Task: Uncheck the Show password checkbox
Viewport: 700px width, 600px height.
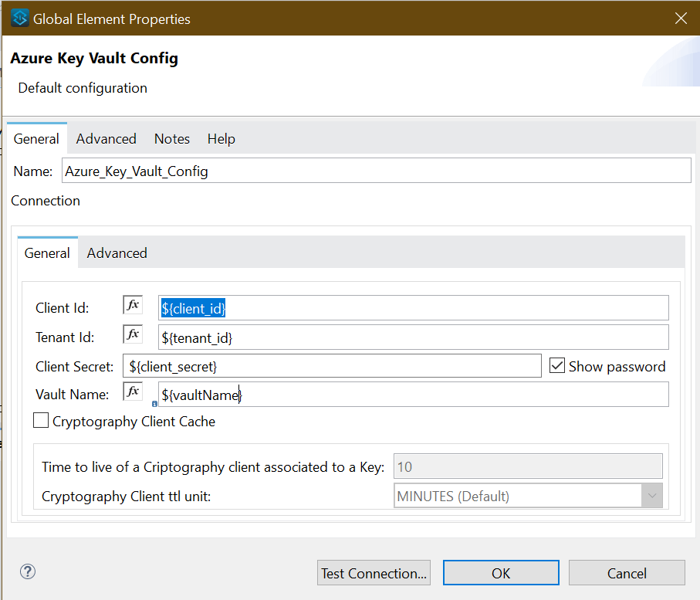Action: pyautogui.click(x=557, y=366)
